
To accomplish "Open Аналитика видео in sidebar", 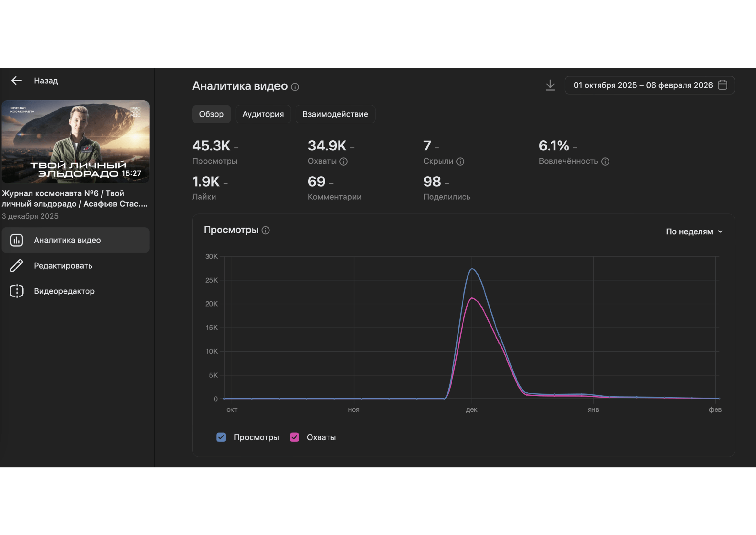I will tap(67, 240).
